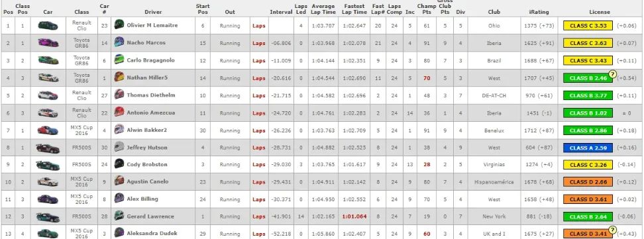Click average lap time 1:02.165
Screen dimensions: 644x239
tap(323, 217)
